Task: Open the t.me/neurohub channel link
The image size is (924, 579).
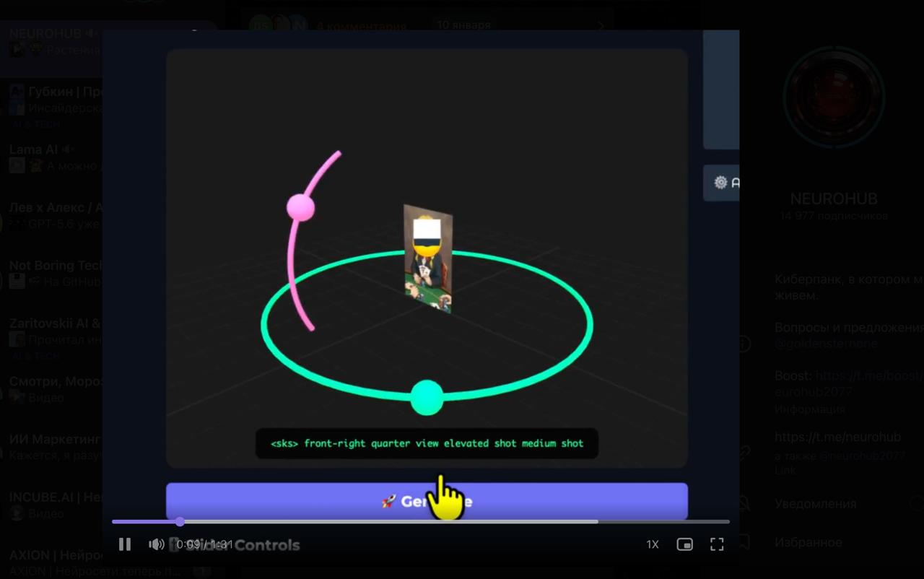Action: (x=837, y=437)
